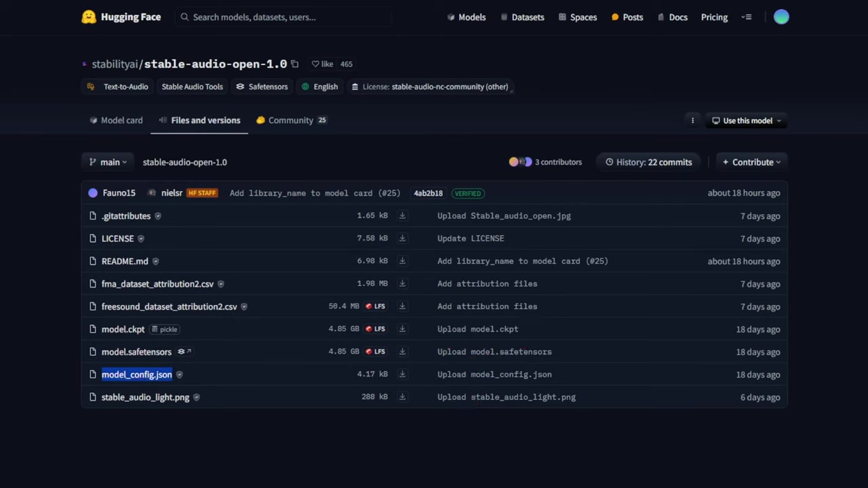This screenshot has width=868, height=488.
Task: Download model.safetensors
Action: coord(402,352)
